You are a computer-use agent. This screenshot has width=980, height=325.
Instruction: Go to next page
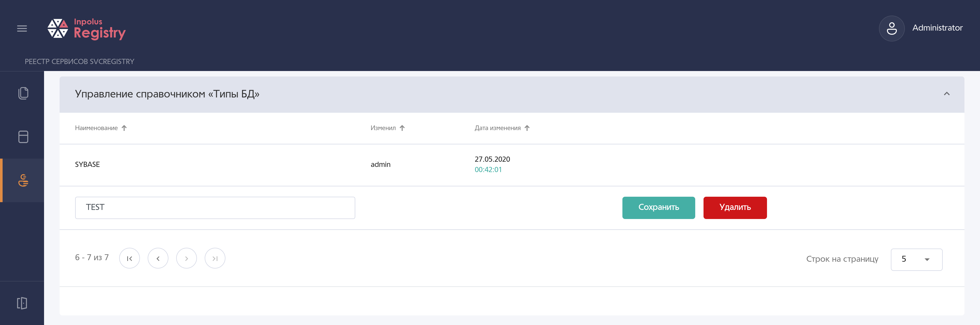point(186,258)
